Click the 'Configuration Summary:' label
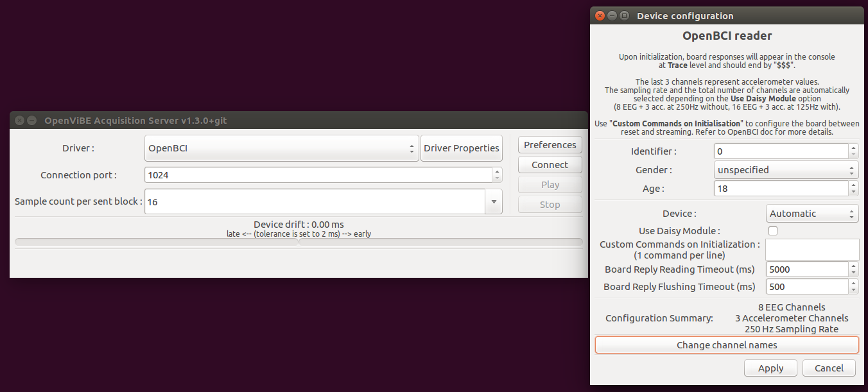The image size is (868, 392). pyautogui.click(x=659, y=318)
